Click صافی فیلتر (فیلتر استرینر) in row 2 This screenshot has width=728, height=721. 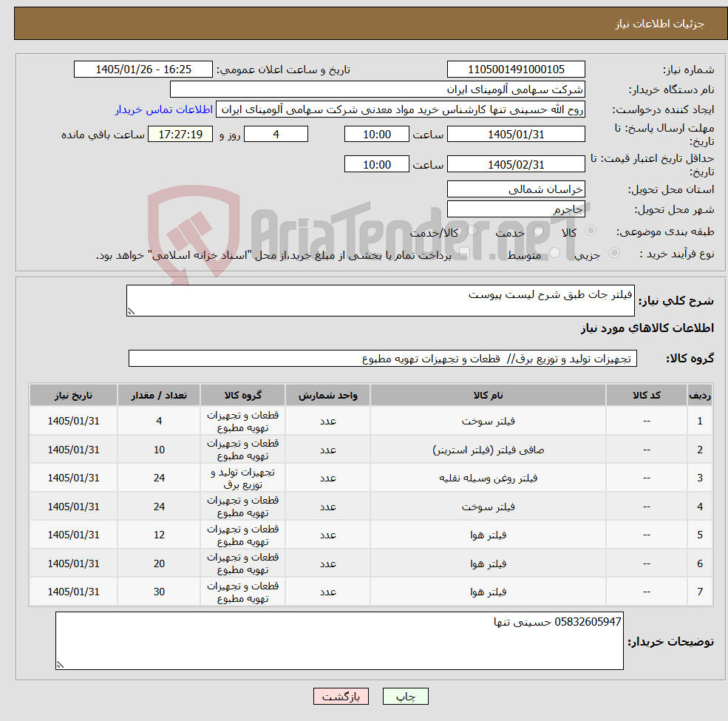pos(488,450)
